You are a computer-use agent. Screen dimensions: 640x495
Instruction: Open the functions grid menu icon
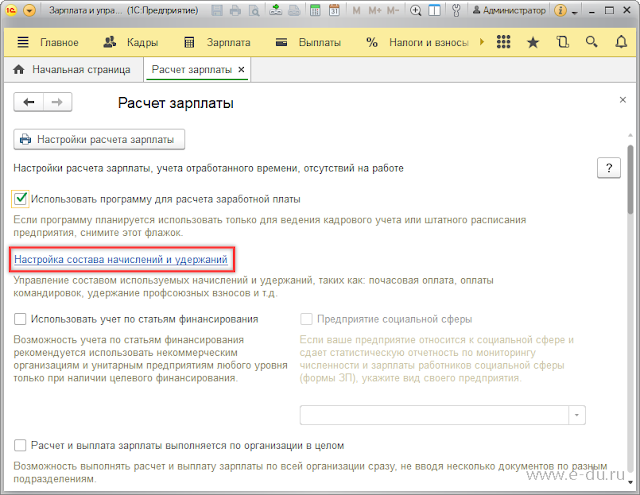(x=504, y=42)
